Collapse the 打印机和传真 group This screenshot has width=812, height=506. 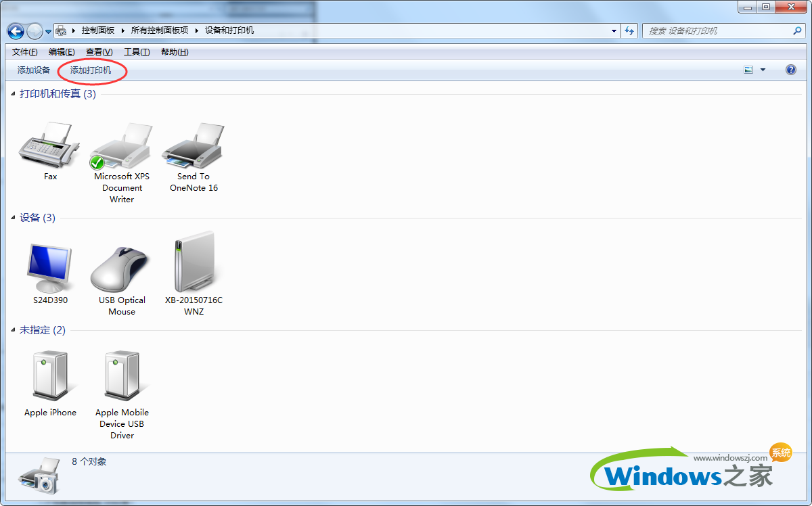[x=14, y=94]
